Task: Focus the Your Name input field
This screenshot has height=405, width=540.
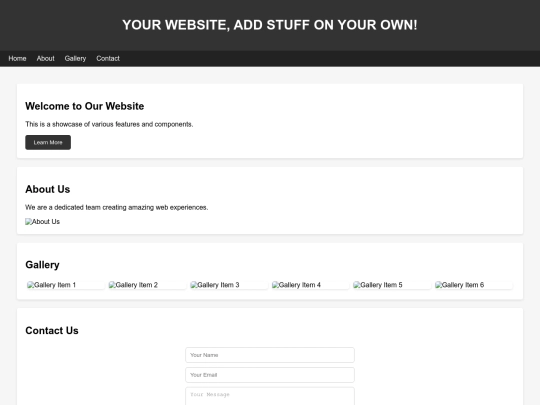Action: pos(270,355)
